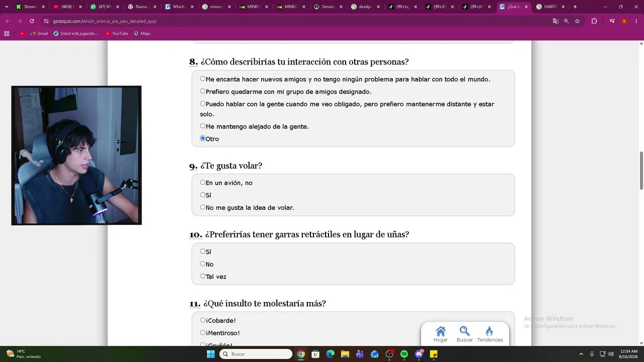This screenshot has width=644, height=362.
Task: Open the Maps bookmark
Action: pyautogui.click(x=142, y=34)
